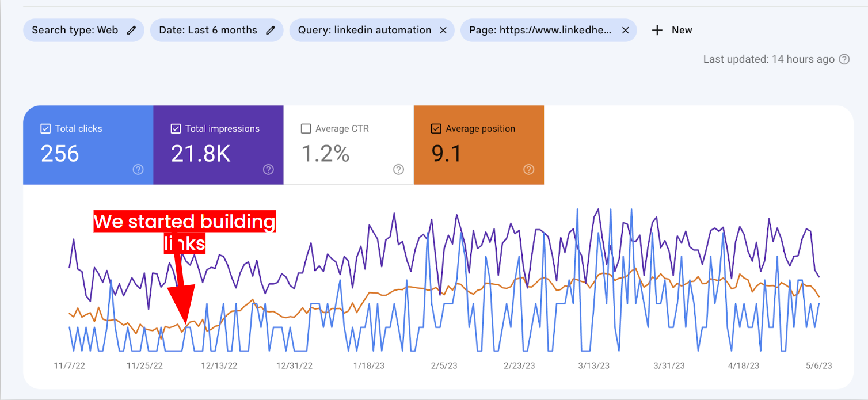The image size is (868, 400).
Task: Select the 9.1 average position value
Action: (446, 154)
